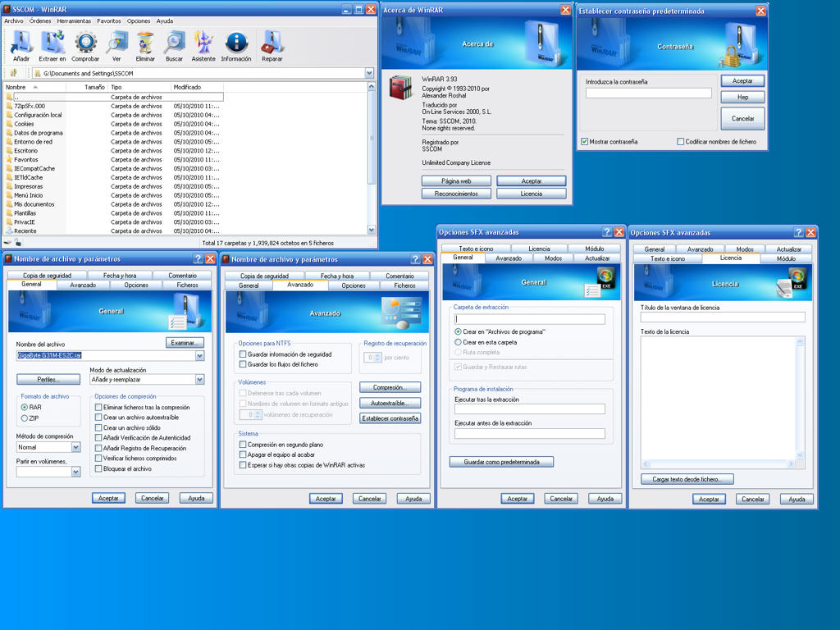Select the ZIP archive format
The height and width of the screenshot is (630, 840).
point(24,418)
